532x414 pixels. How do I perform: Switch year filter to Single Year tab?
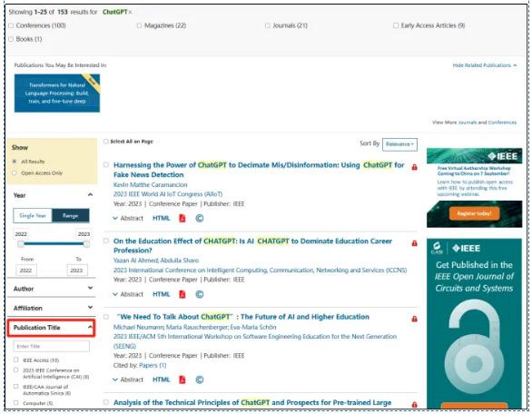[x=33, y=216]
